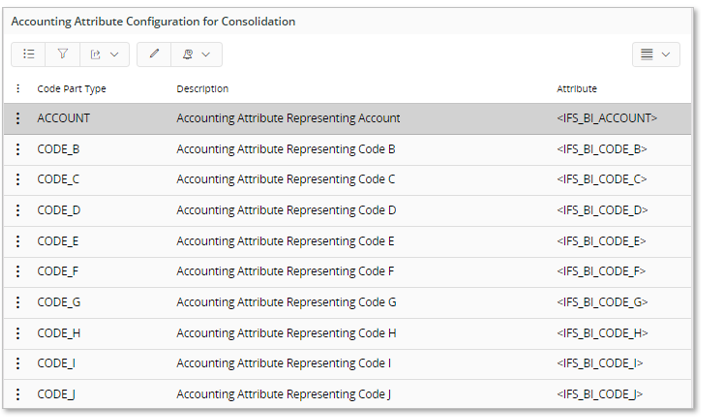Open three-dot menu for CODE_B row

tap(18, 149)
